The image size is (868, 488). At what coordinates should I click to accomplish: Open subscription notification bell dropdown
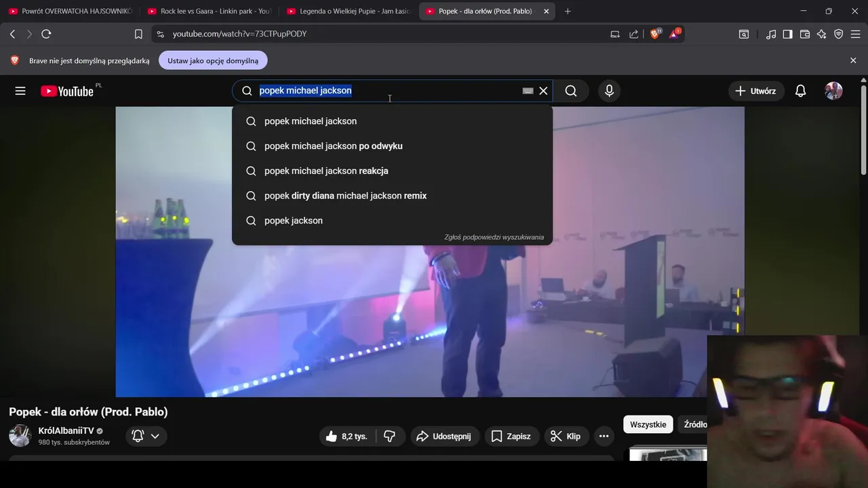[x=146, y=436]
